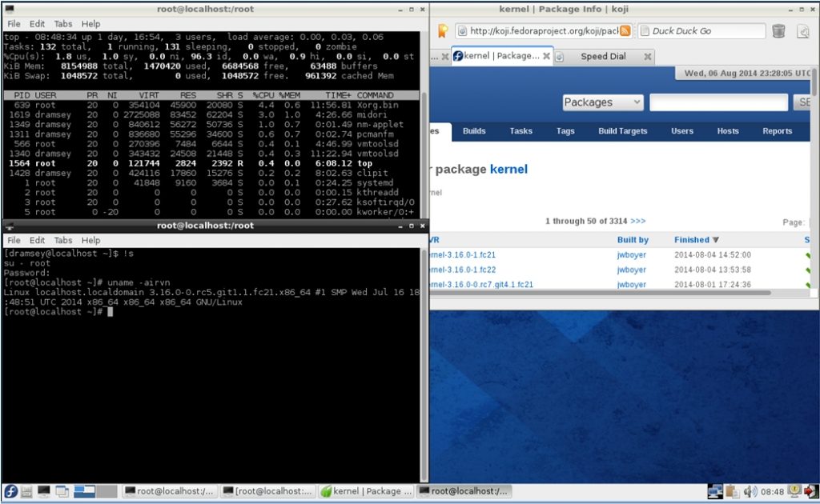Image resolution: width=820 pixels, height=504 pixels.
Task: Log out using the red arrow tray icon
Action: click(x=810, y=490)
